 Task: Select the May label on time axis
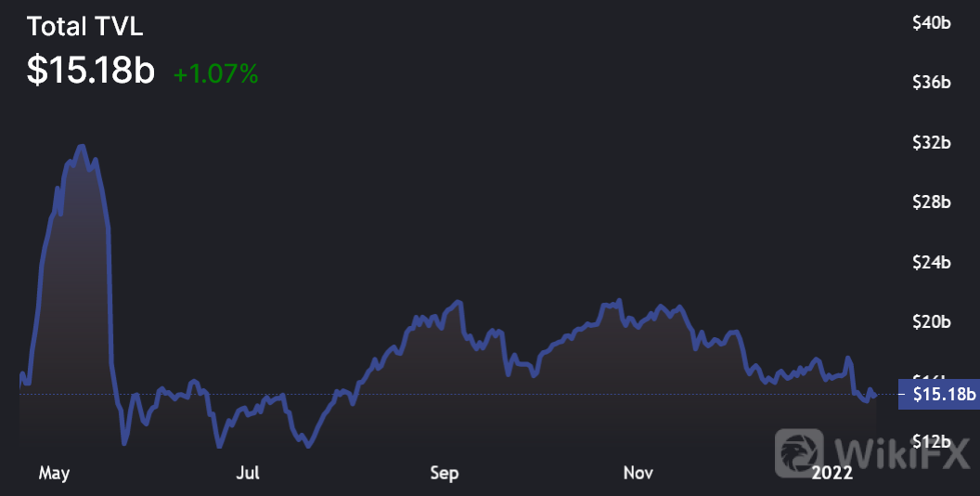pyautogui.click(x=54, y=474)
